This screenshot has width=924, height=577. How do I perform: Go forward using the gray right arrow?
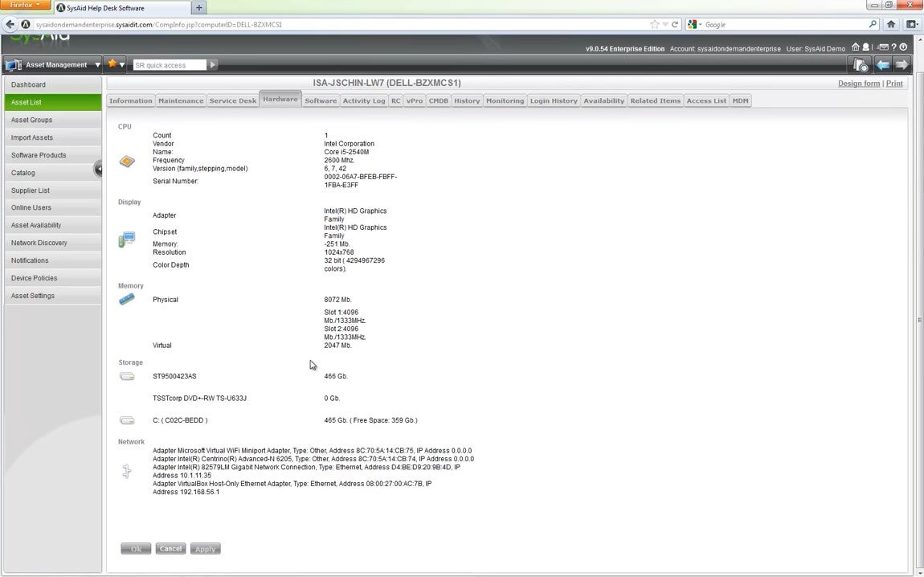[x=902, y=64]
